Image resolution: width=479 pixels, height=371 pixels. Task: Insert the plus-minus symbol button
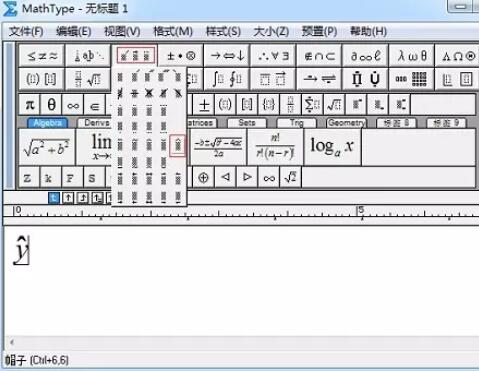(x=204, y=105)
